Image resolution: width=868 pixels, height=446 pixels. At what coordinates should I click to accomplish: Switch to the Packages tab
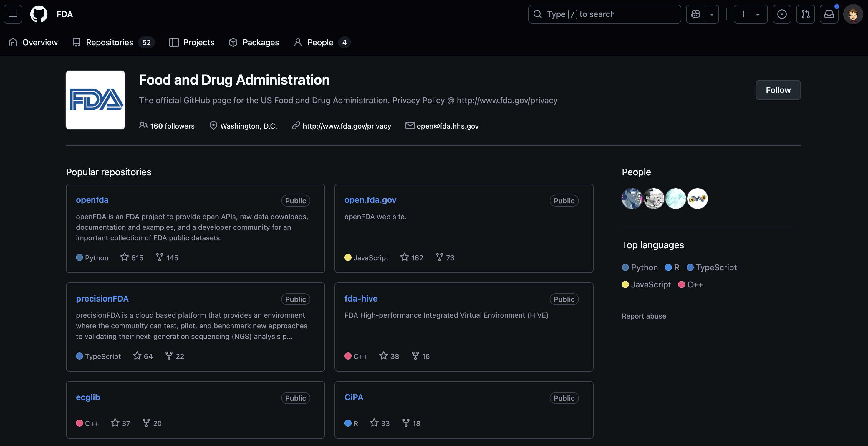pos(254,42)
